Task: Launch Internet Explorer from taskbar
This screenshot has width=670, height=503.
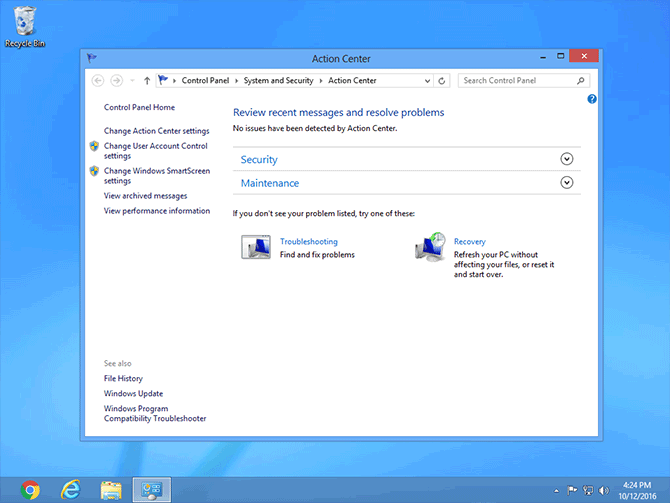Action: pos(71,490)
